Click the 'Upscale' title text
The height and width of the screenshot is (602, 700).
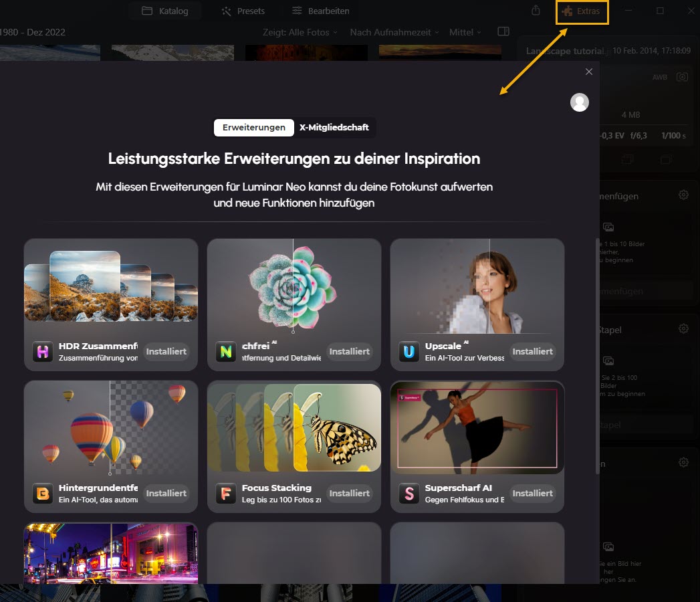coord(443,346)
